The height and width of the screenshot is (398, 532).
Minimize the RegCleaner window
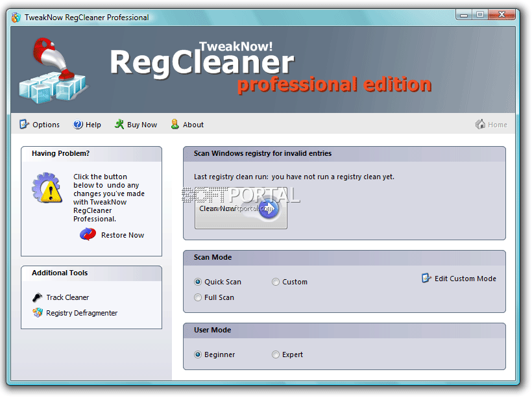464,14
